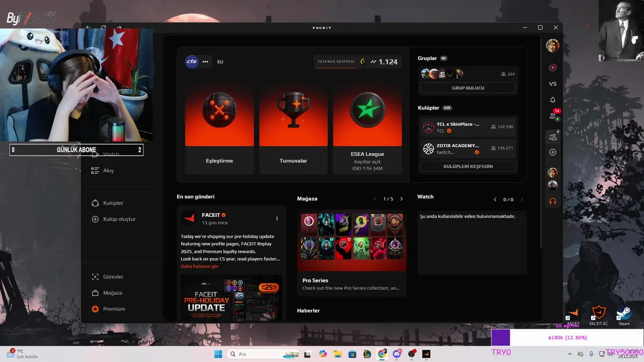Go back with the window back arrow
Screen dimensions: 644x362
89,28
